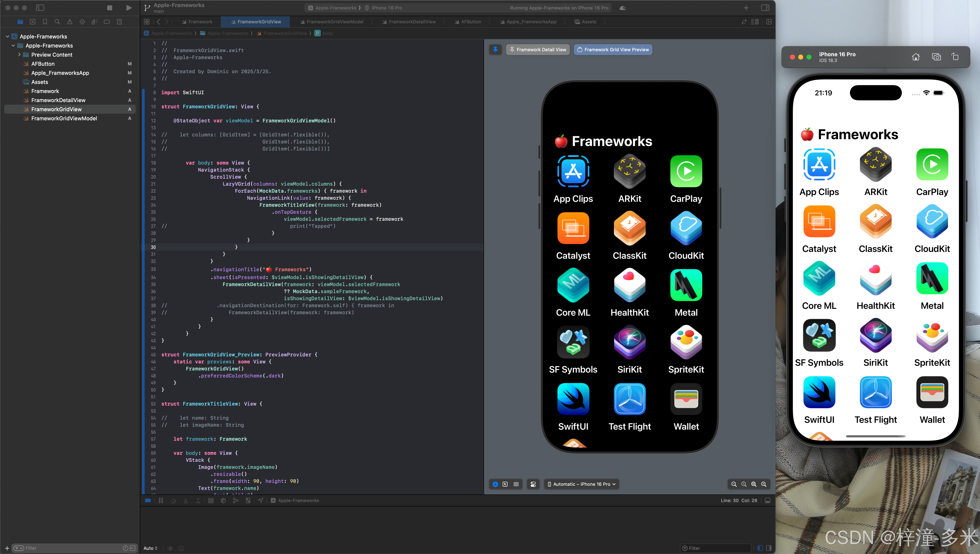Expand the Preview Content folder
The image size is (980, 554).
tap(19, 54)
